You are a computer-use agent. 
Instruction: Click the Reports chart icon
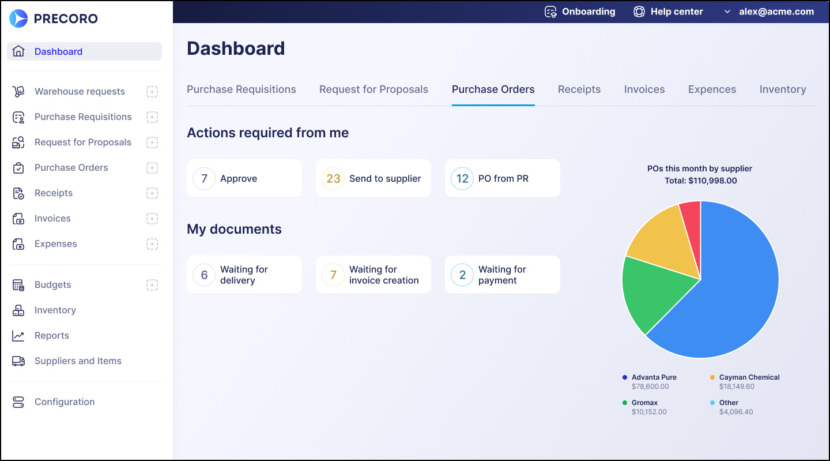click(x=19, y=336)
